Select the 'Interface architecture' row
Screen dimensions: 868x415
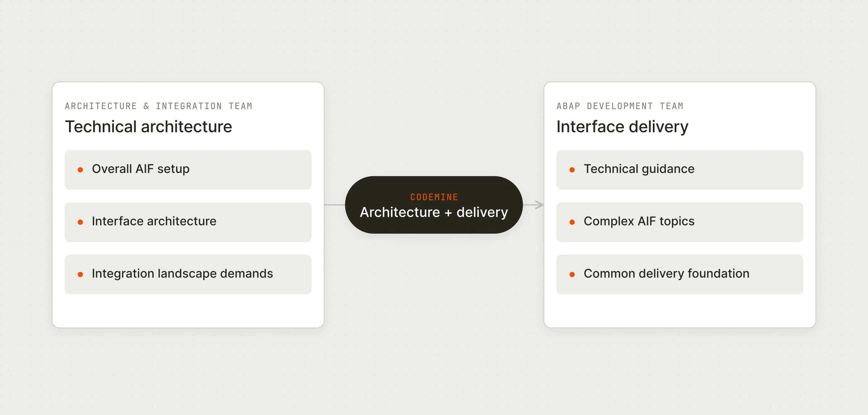pos(188,222)
